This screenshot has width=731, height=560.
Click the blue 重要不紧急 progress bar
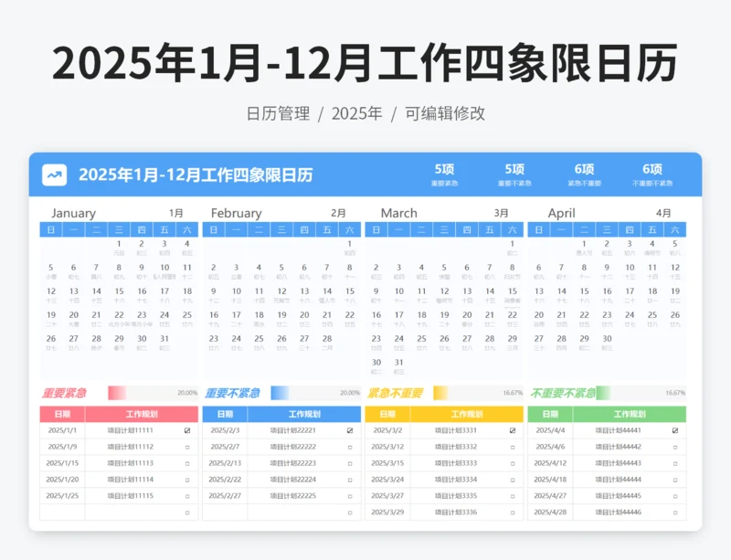pyautogui.click(x=315, y=393)
